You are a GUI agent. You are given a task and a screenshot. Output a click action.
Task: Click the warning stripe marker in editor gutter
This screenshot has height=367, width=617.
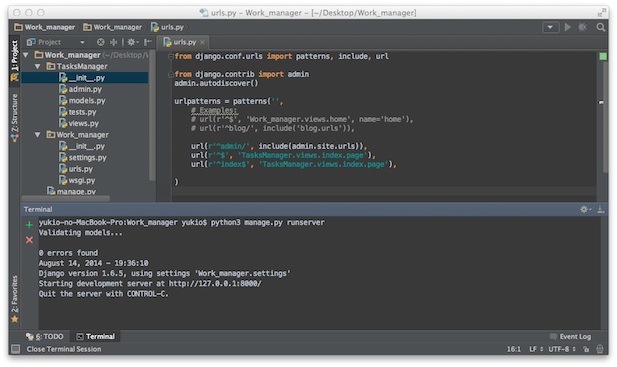(601, 102)
